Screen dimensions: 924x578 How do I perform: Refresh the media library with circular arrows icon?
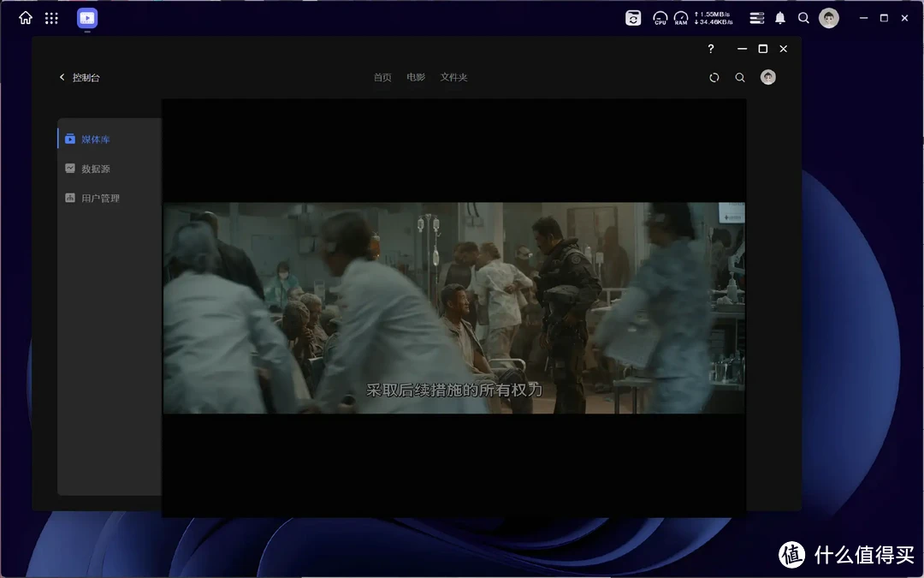point(714,78)
